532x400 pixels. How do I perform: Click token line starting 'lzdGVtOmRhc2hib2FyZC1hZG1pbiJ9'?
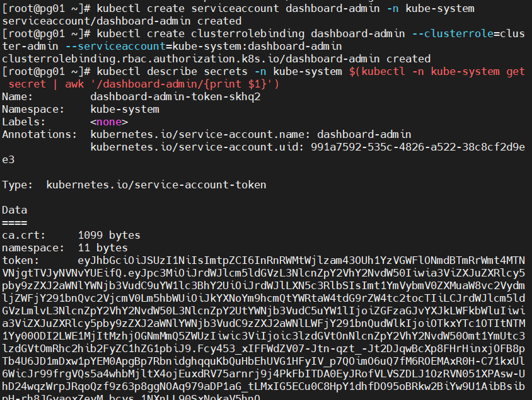coord(263,349)
